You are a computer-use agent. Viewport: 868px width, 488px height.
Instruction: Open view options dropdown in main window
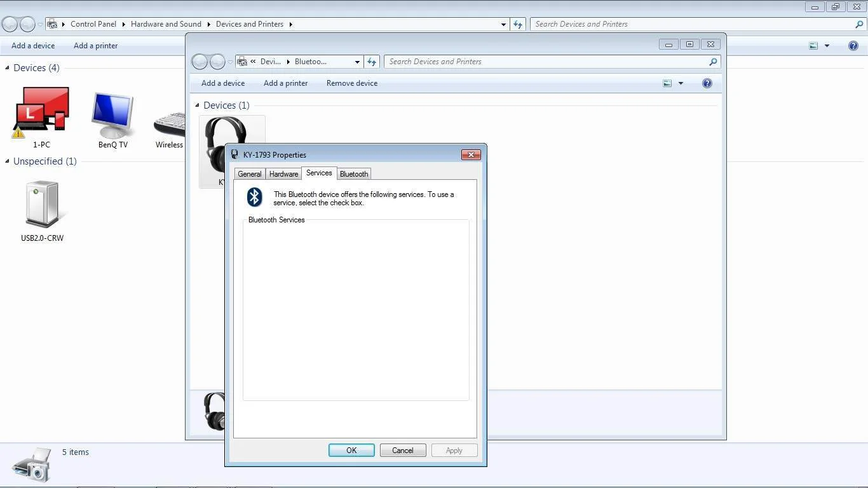[x=827, y=46]
